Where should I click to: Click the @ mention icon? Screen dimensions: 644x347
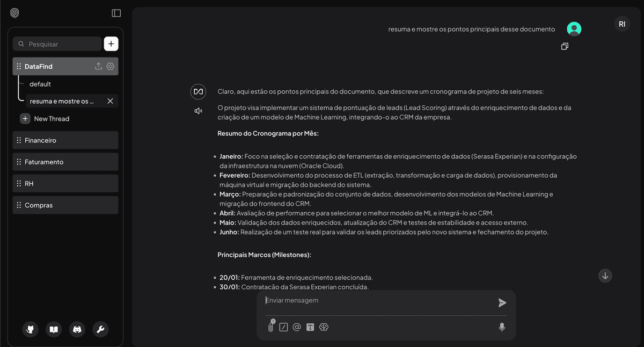point(297,327)
